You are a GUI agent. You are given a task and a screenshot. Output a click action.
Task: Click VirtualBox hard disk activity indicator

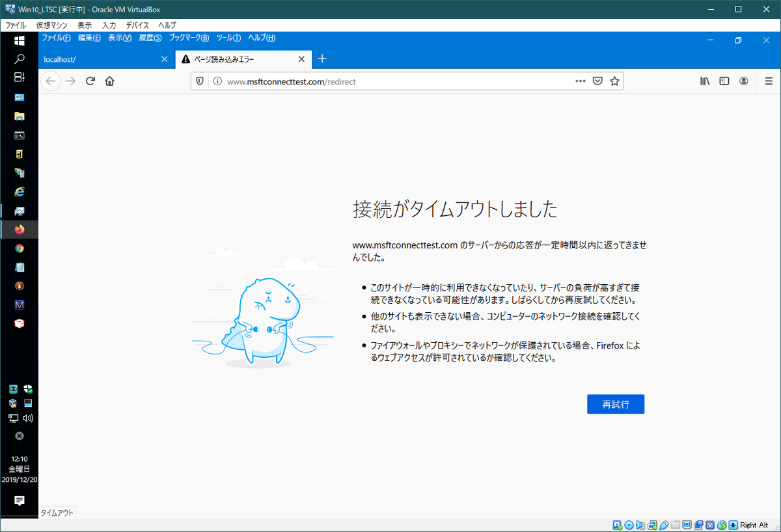point(616,525)
